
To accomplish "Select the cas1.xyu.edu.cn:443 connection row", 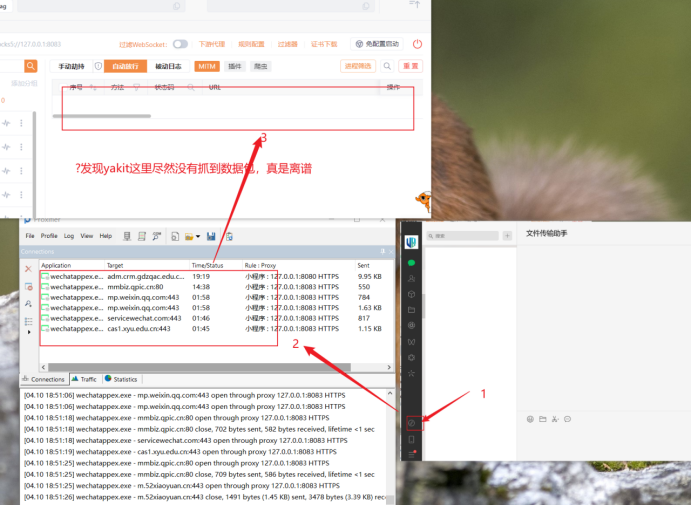I will tap(215, 329).
